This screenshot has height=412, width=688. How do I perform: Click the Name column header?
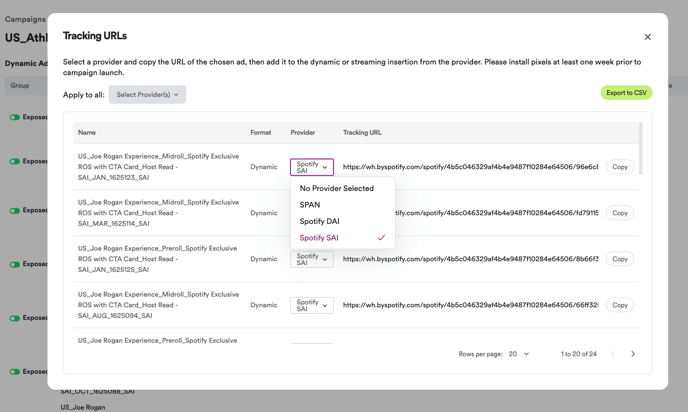[x=87, y=133]
